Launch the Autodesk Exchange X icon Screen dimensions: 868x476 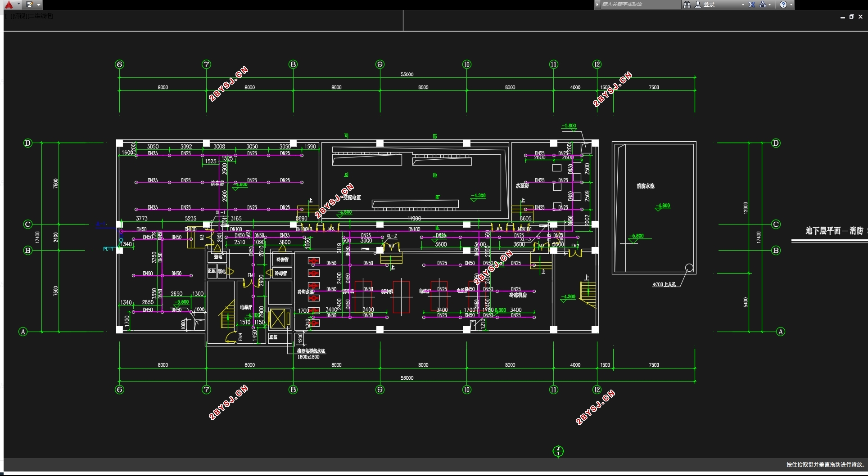[x=752, y=4]
